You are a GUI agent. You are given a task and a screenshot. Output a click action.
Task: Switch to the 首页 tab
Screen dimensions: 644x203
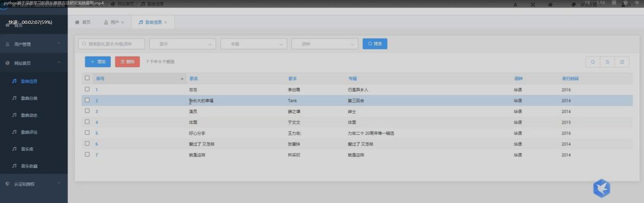tap(83, 22)
